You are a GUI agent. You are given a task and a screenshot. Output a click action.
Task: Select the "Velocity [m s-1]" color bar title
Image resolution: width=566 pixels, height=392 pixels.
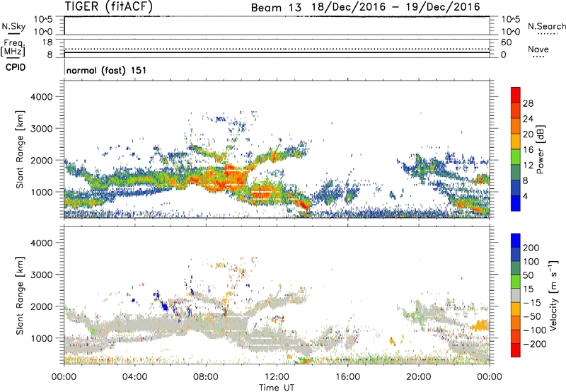click(x=554, y=295)
